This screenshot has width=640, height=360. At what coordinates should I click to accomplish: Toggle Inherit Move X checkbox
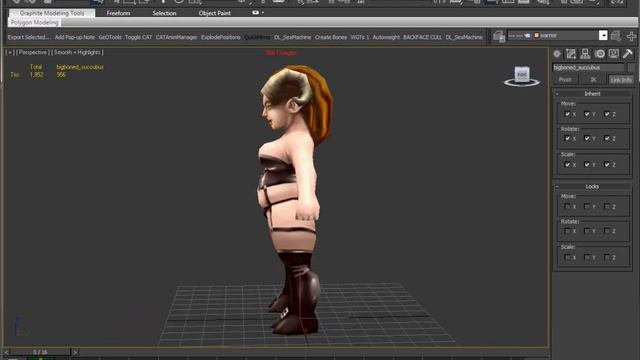[x=567, y=114]
